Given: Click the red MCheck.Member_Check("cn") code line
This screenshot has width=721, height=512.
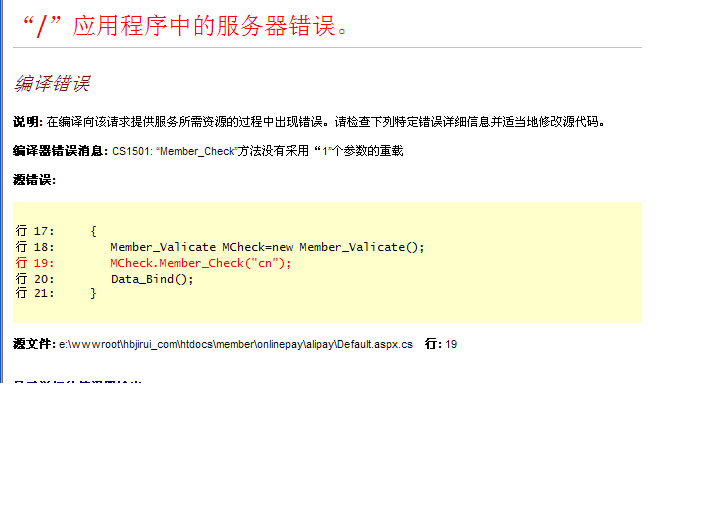Looking at the screenshot, I should (200, 263).
